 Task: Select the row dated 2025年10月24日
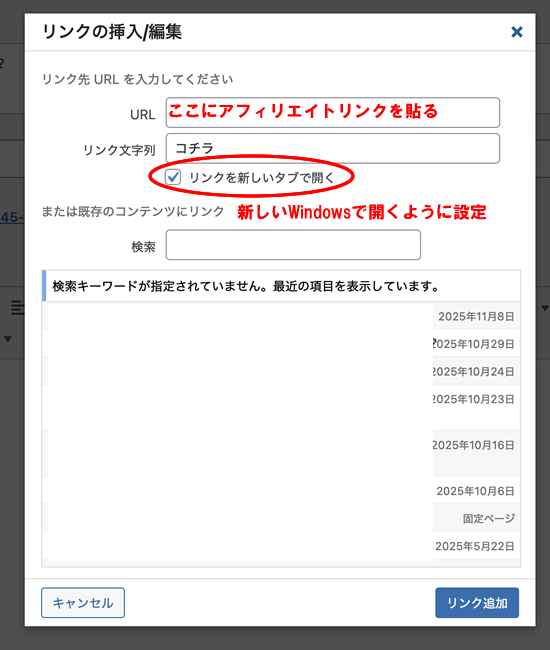point(281,371)
